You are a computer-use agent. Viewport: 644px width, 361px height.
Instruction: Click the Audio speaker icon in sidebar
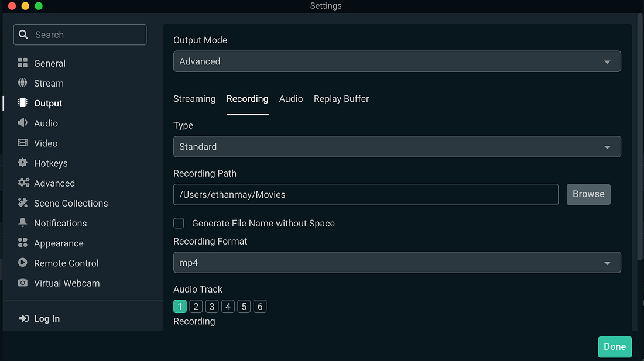click(x=23, y=123)
